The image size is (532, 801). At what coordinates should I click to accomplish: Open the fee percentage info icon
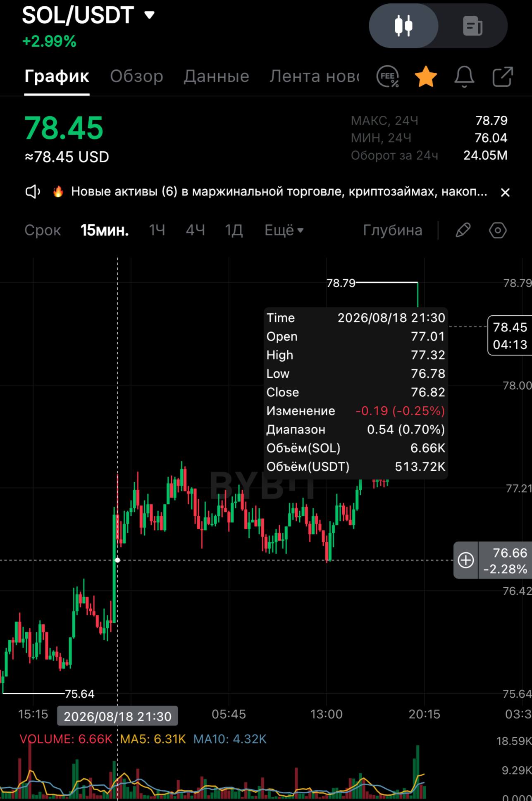388,76
